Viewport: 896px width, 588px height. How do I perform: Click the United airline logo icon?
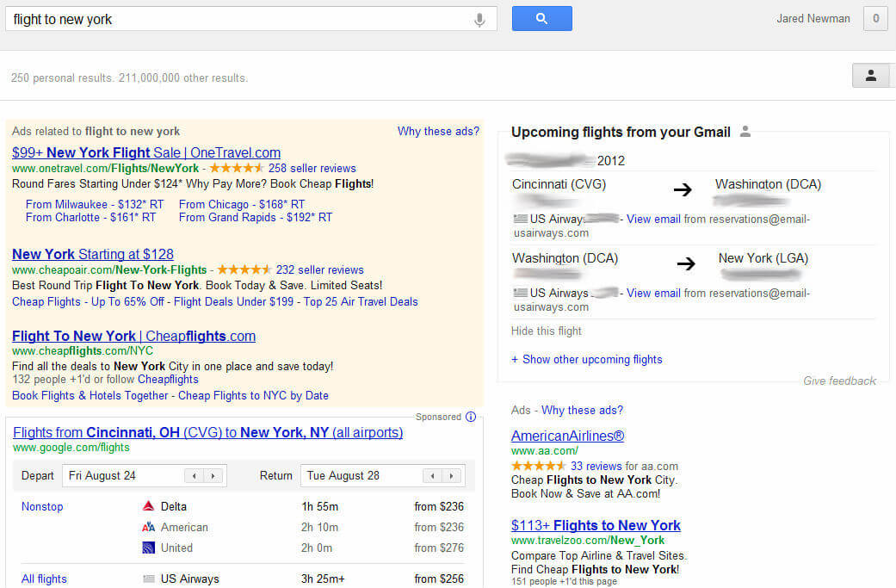coord(148,548)
